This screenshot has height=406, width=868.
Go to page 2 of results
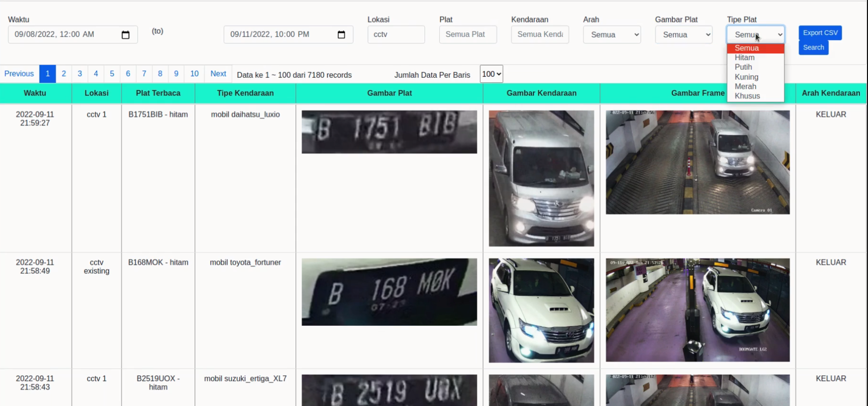coord(64,74)
